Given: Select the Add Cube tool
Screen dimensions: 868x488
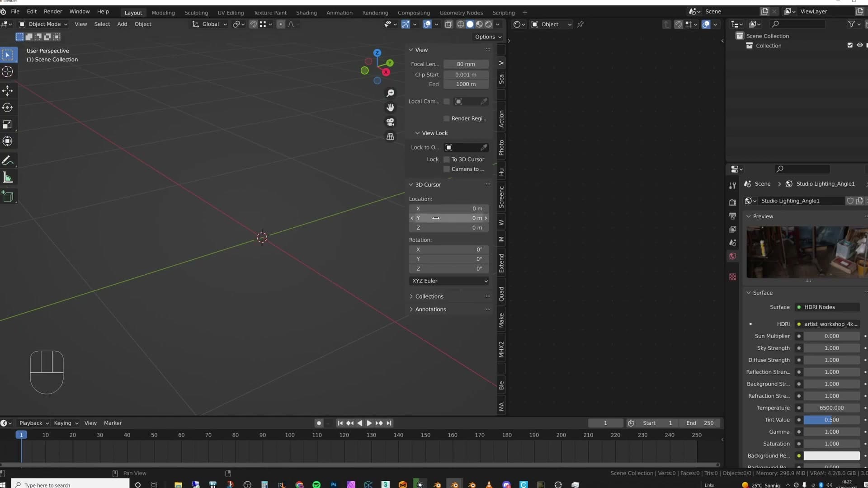Looking at the screenshot, I should point(8,197).
